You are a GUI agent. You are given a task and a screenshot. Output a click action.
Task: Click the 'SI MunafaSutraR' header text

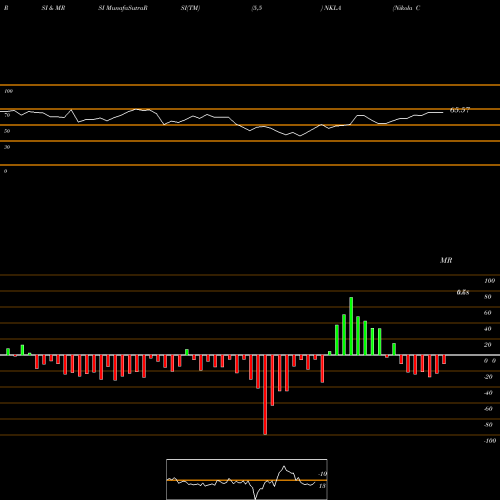(x=123, y=8)
